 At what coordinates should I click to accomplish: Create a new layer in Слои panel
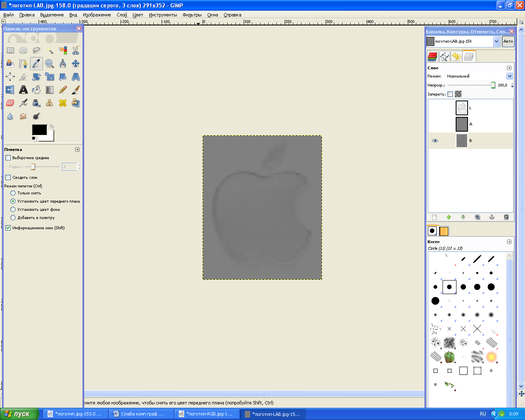click(x=434, y=217)
